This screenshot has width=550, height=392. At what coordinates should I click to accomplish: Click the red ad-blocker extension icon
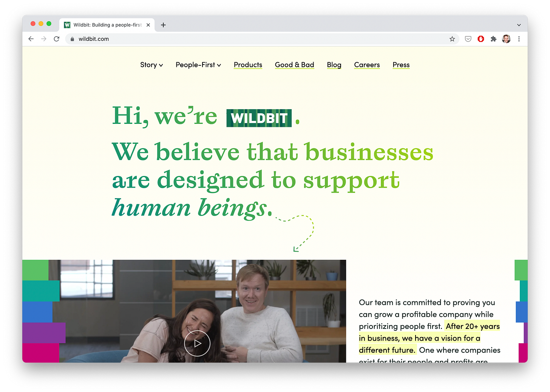[481, 39]
